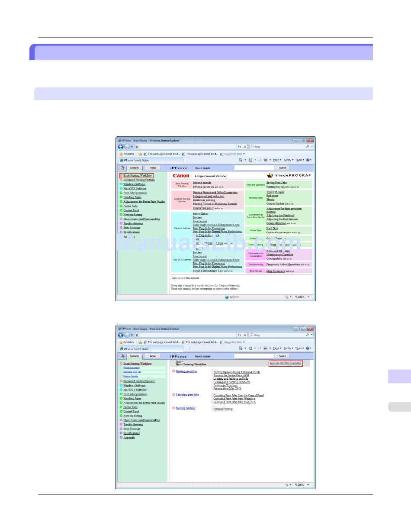
Task: Select Index tab in Workflow page window
Action: (x=153, y=356)
